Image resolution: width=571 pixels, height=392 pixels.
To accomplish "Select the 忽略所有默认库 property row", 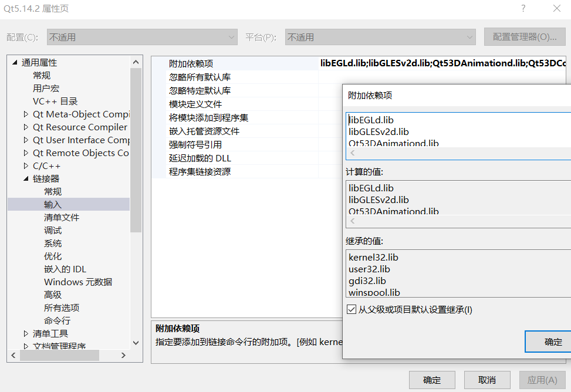I will 200,78.
